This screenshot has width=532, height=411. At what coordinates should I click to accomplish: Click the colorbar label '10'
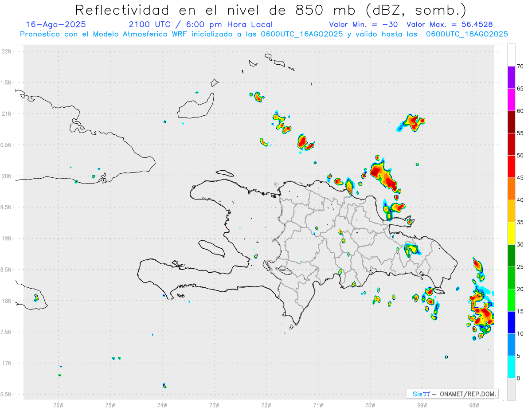[x=520, y=333]
